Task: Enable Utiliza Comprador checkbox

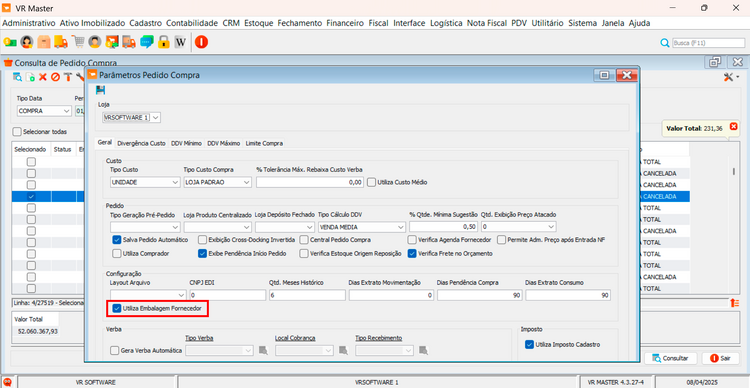Action: click(117, 254)
